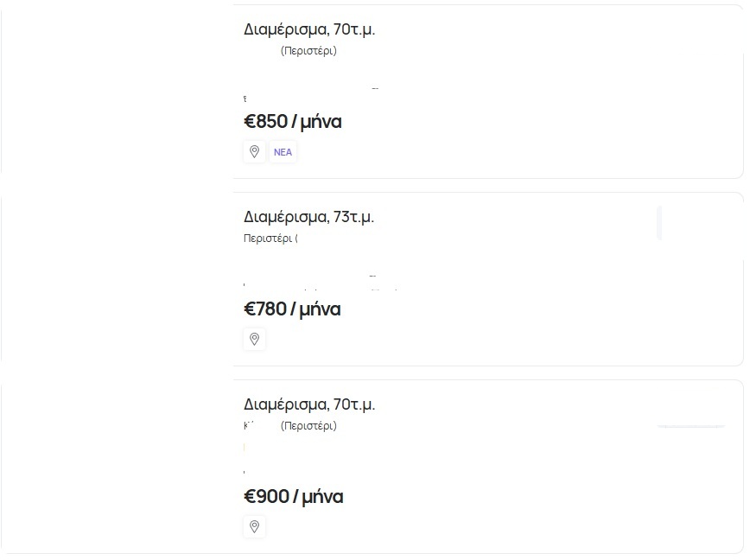The height and width of the screenshot is (560, 756).
Task: Open the photo area of the €850 listing
Action: click(117, 91)
